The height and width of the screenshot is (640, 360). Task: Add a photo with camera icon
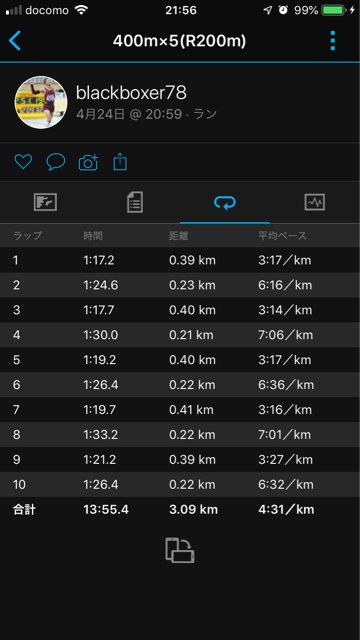pyautogui.click(x=89, y=162)
